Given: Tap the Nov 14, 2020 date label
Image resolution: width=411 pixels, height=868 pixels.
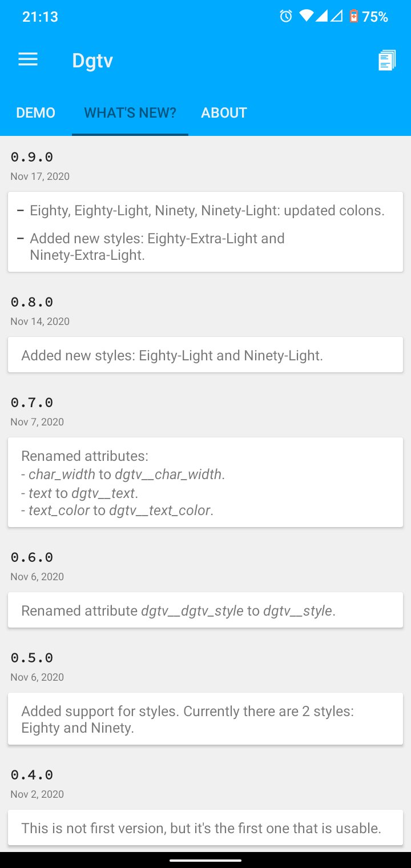Looking at the screenshot, I should (x=40, y=322).
